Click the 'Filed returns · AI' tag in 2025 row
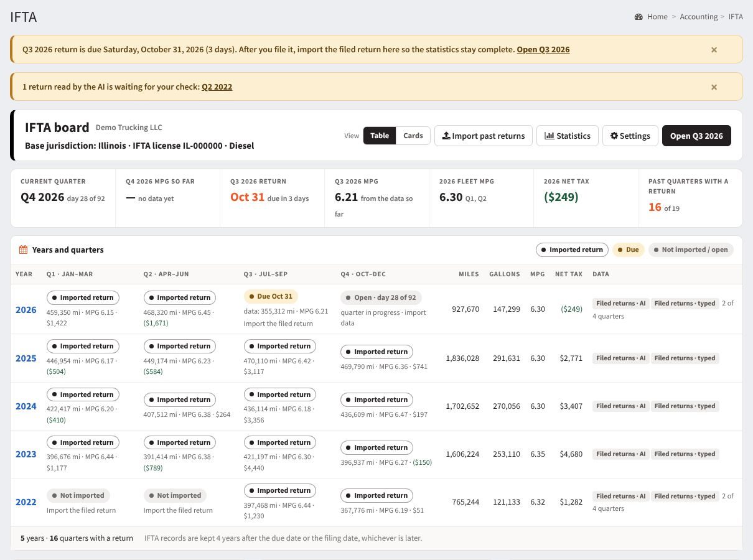This screenshot has height=560, width=753. click(621, 358)
